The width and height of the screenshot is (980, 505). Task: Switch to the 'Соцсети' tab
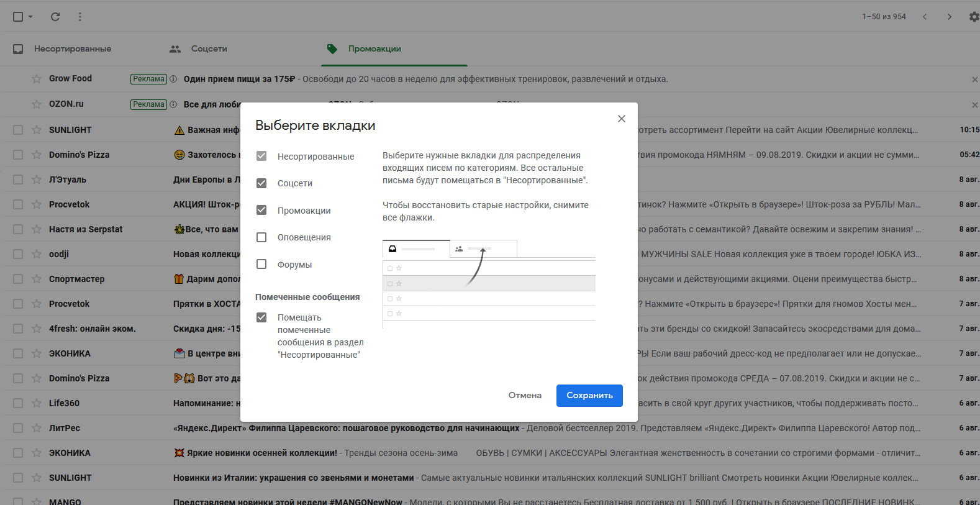click(209, 48)
